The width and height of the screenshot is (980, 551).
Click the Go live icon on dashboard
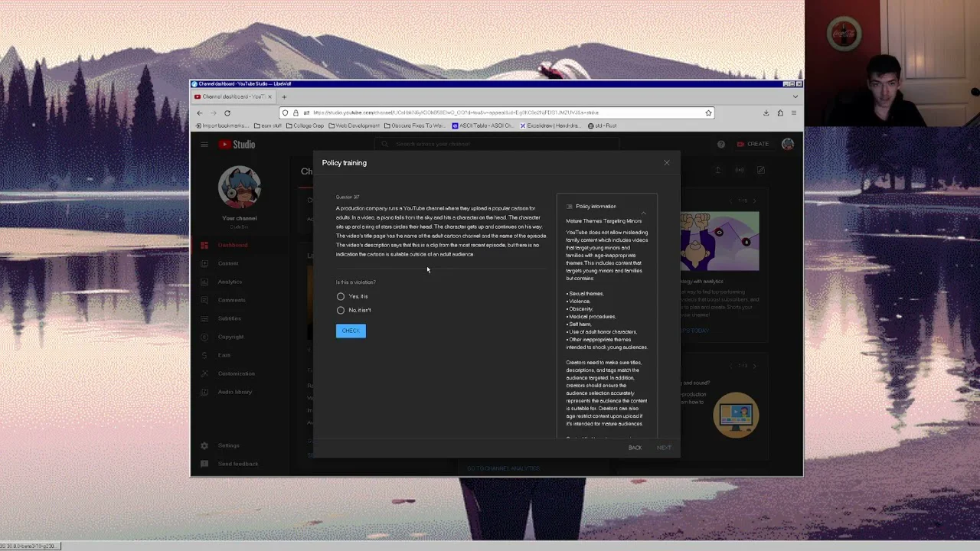click(739, 170)
